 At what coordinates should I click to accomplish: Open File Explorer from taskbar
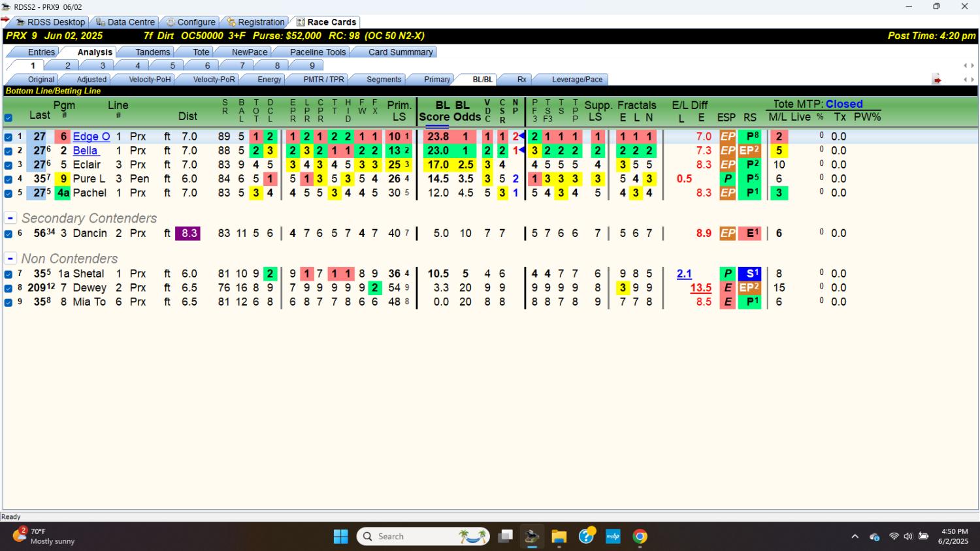pos(559,537)
